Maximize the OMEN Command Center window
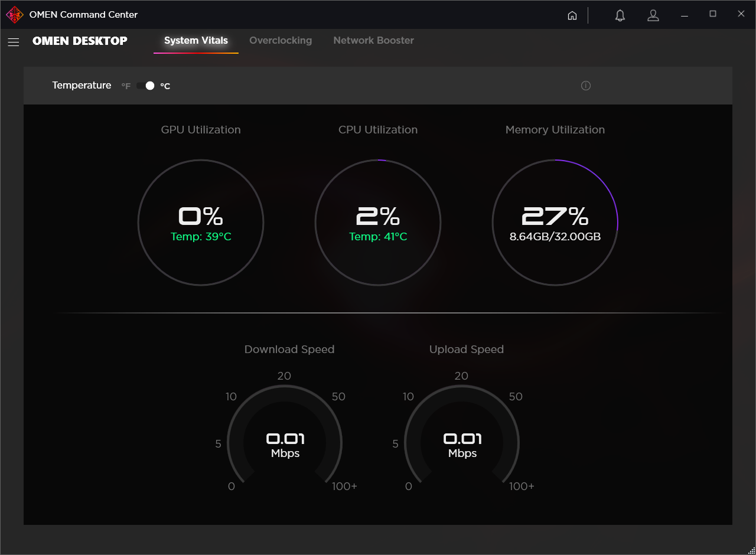Screen dimensions: 756x555 pyautogui.click(x=713, y=14)
